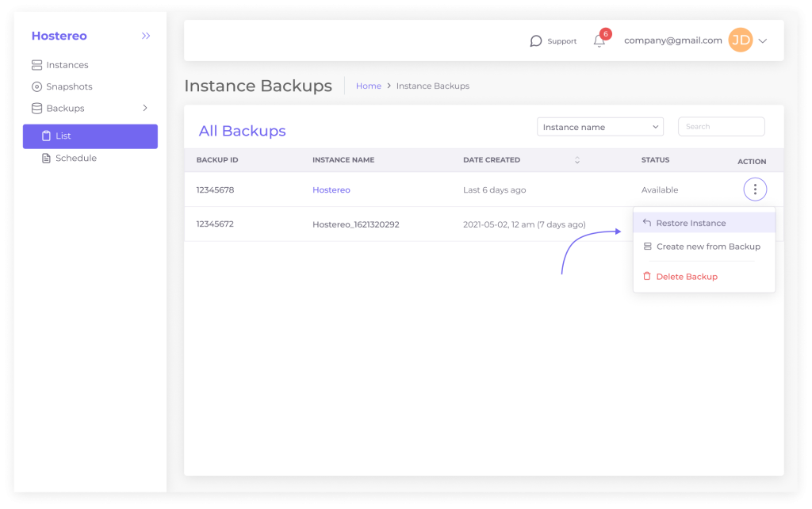Image resolution: width=812 pixels, height=509 pixels.
Task: Click Support chat bubble icon
Action: 536,41
